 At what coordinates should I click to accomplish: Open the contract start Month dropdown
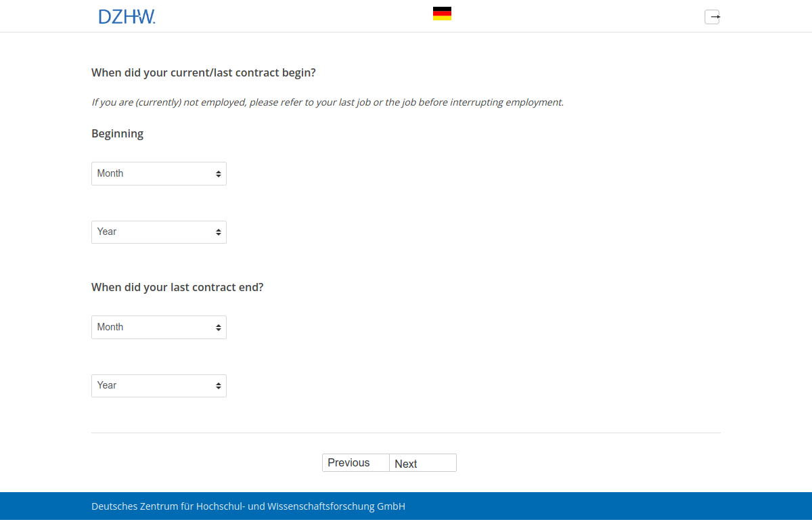point(152,173)
